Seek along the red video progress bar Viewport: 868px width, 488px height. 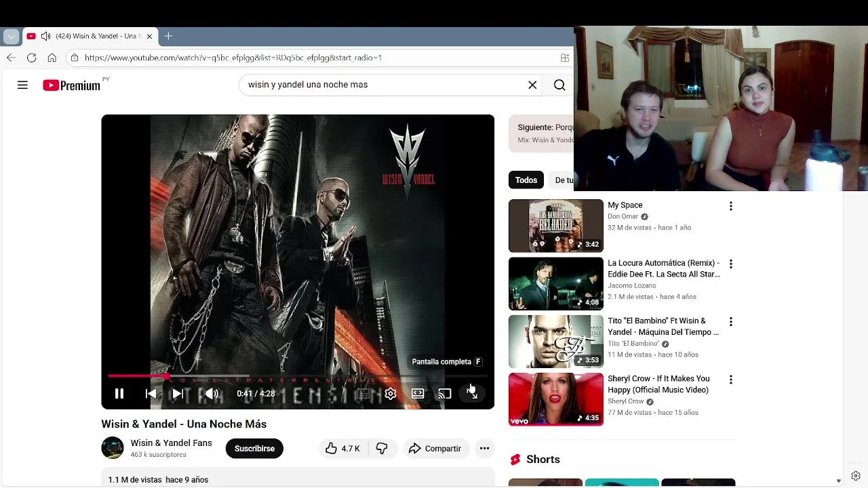click(298, 375)
